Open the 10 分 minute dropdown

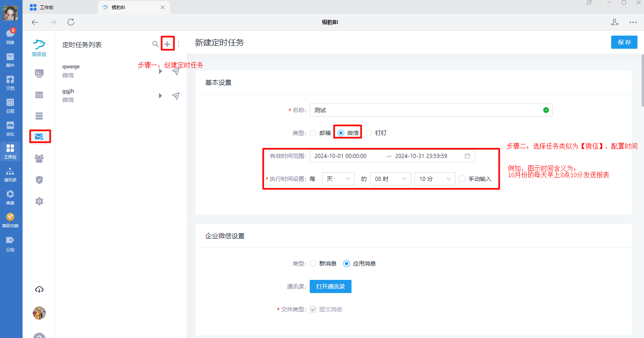click(x=435, y=179)
